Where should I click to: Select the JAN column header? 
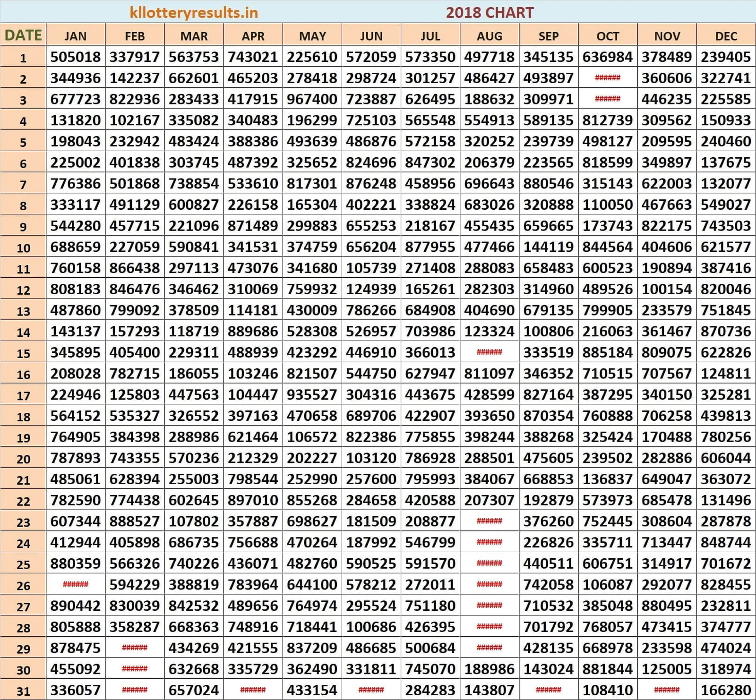pos(76,36)
